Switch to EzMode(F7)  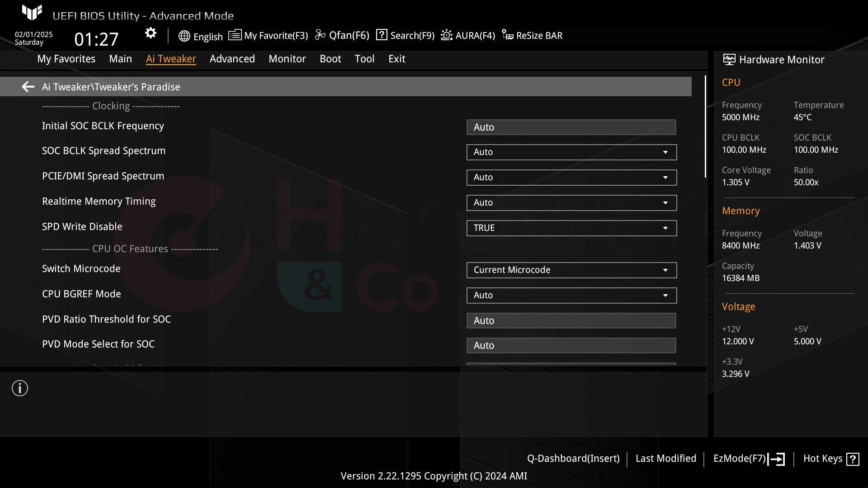point(740,458)
